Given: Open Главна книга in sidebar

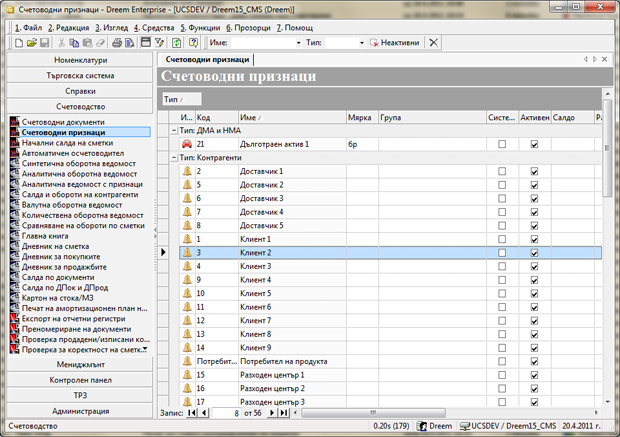Looking at the screenshot, I should (45, 236).
